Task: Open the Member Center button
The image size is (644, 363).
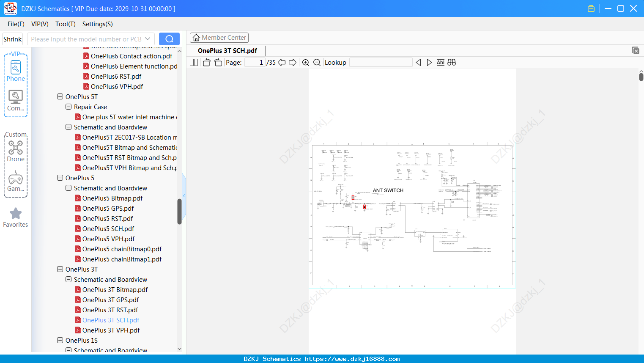Action: tap(219, 38)
